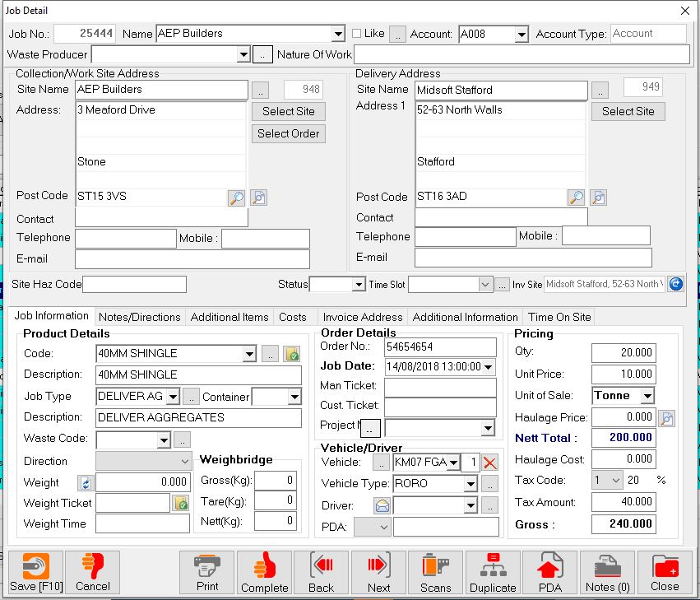Open the Tax Code dropdown
The width and height of the screenshot is (700, 600).
tap(616, 481)
